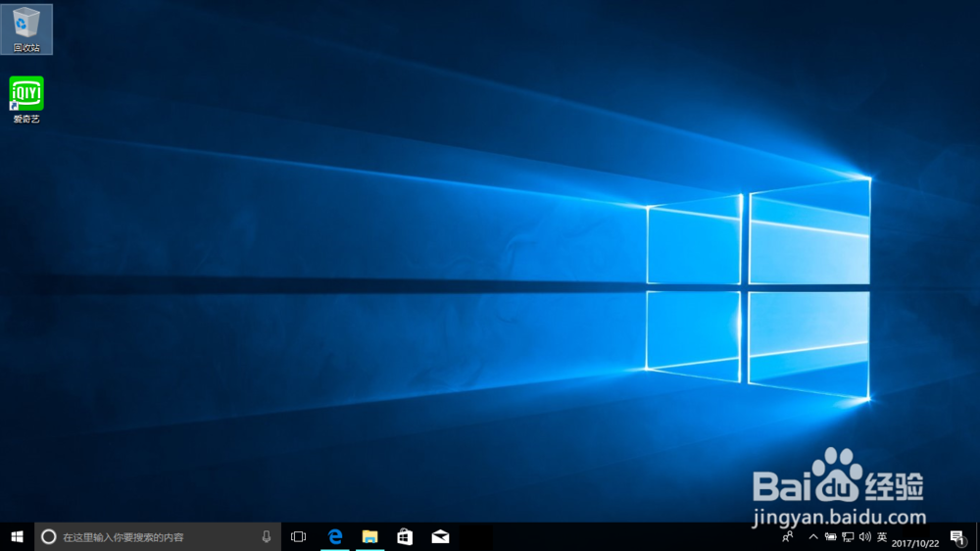Click the Show desktop strip
The width and height of the screenshot is (980, 551).
[x=977, y=536]
